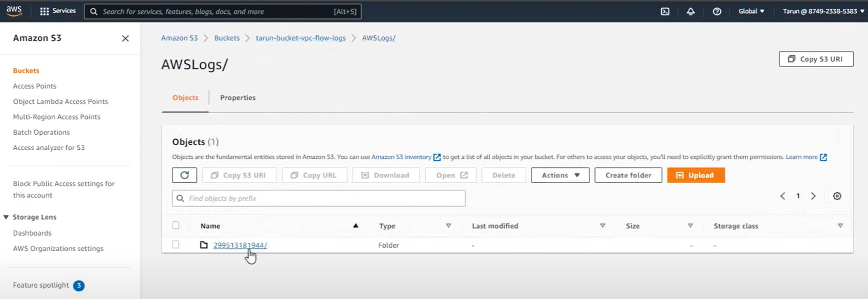Open the help question mark icon

pyautogui.click(x=717, y=11)
